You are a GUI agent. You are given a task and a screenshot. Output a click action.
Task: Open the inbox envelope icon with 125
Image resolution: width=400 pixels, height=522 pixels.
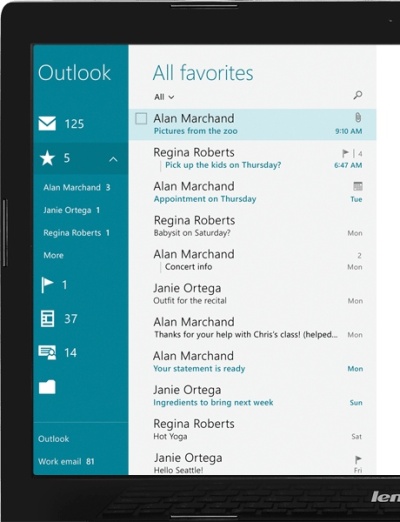pos(47,123)
